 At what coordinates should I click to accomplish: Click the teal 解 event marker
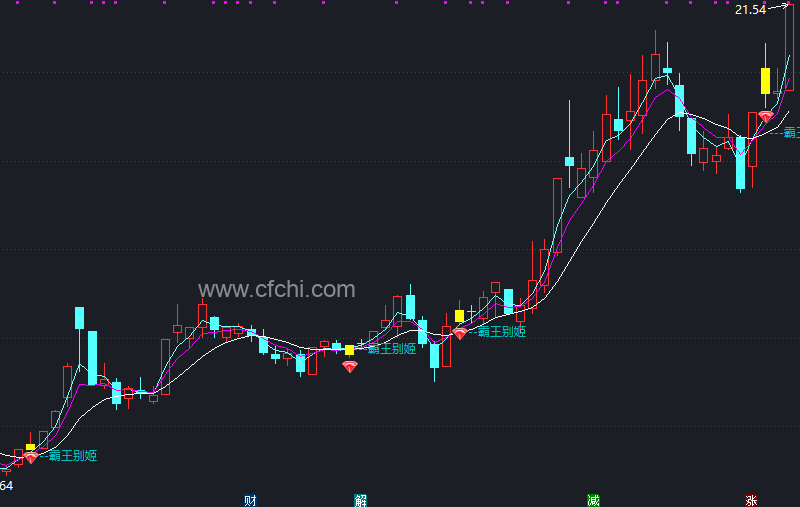(x=360, y=500)
